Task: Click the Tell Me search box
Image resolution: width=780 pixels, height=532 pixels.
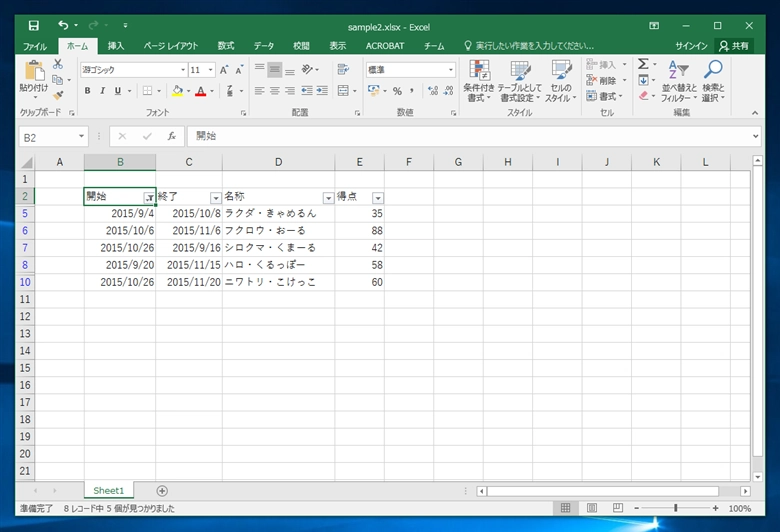Action: pos(530,46)
